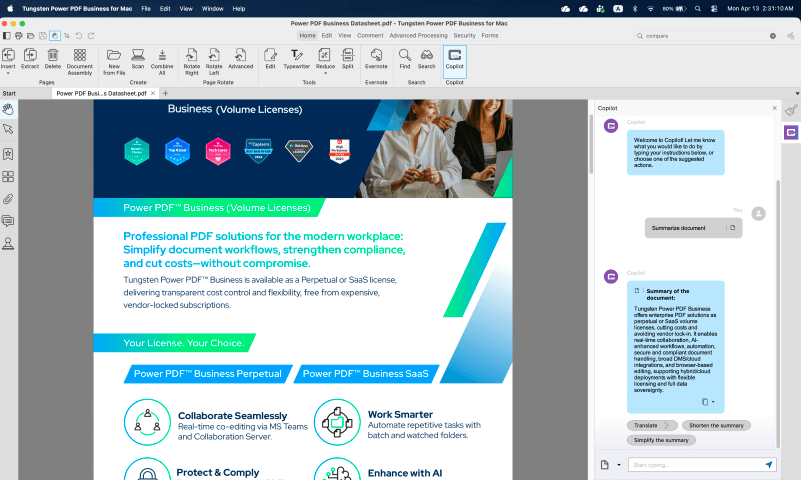The width and height of the screenshot is (801, 480).
Task: Click the Scan icon
Action: pos(138,55)
